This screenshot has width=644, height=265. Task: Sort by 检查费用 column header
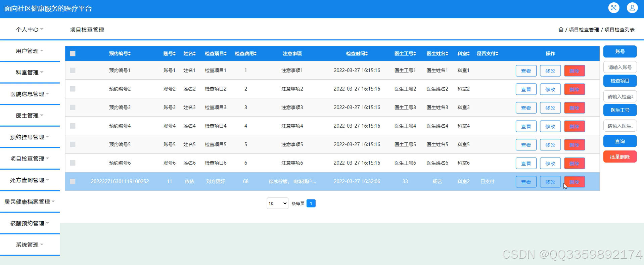tap(245, 54)
